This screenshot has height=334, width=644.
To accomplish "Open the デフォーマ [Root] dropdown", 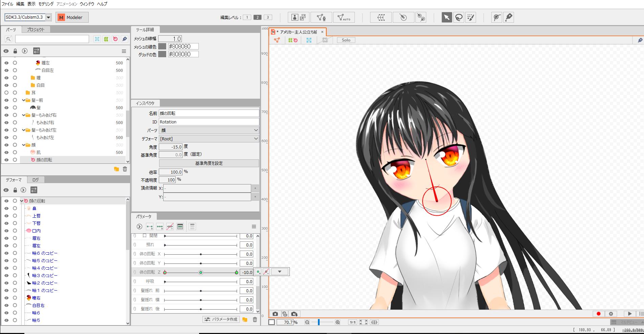I will point(209,139).
